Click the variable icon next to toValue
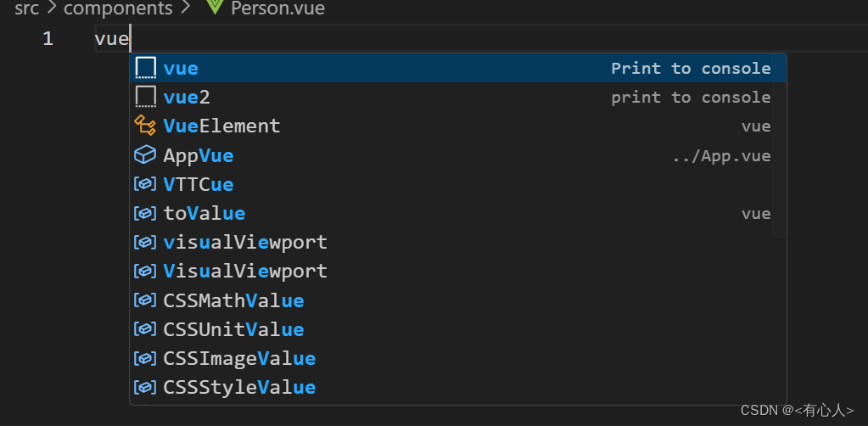 [145, 213]
